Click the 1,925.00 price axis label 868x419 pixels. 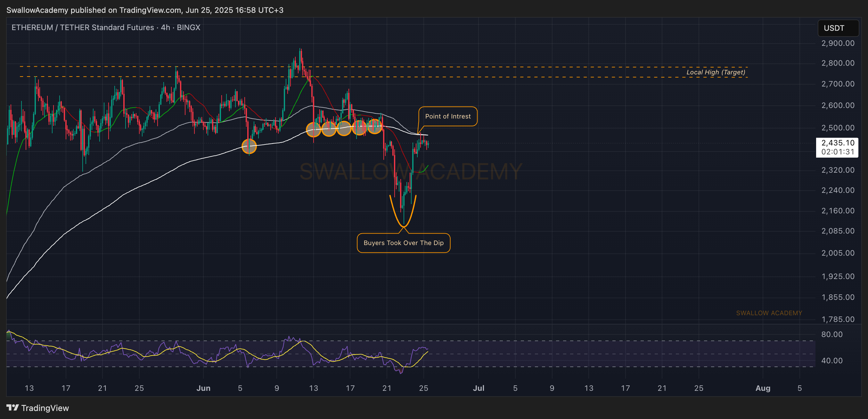(838, 276)
